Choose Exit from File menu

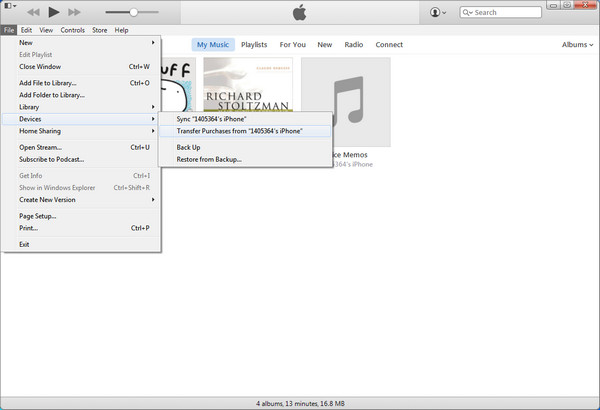[81, 244]
